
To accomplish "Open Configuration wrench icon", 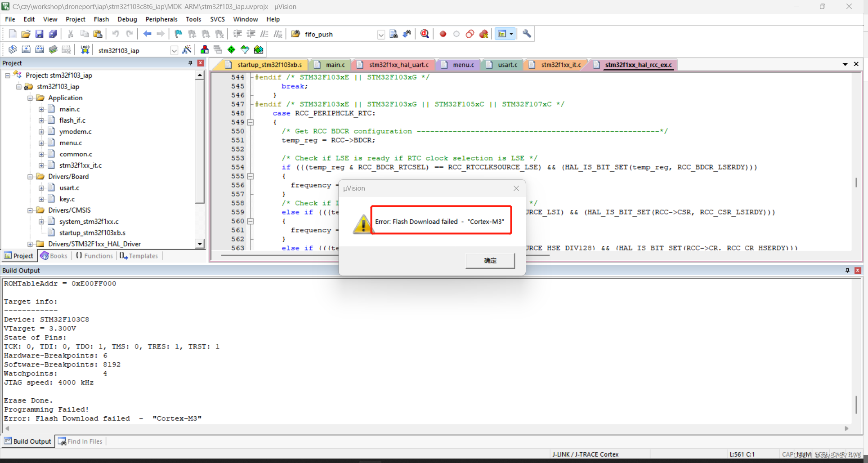I will (x=527, y=34).
